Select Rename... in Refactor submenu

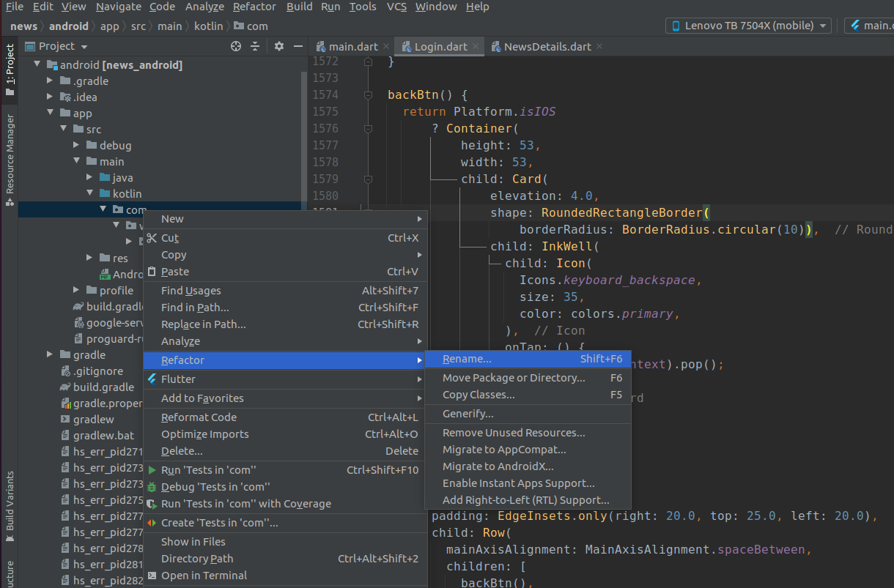[x=467, y=359]
